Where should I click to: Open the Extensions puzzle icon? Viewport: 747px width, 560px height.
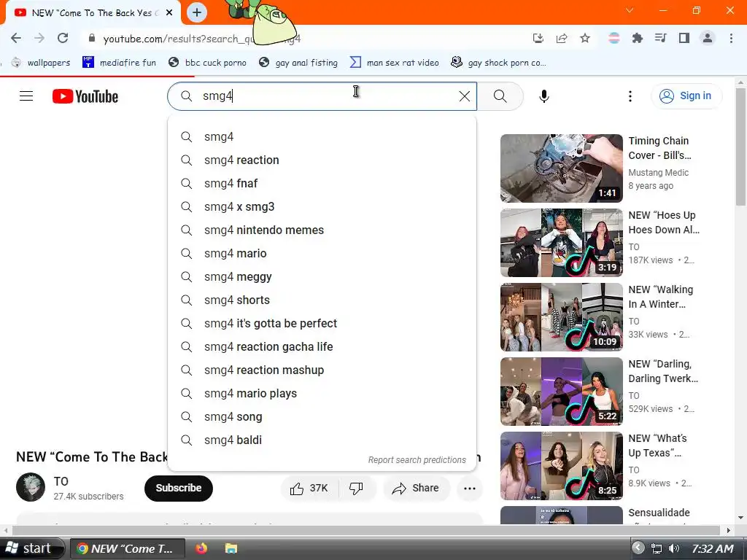pos(637,38)
